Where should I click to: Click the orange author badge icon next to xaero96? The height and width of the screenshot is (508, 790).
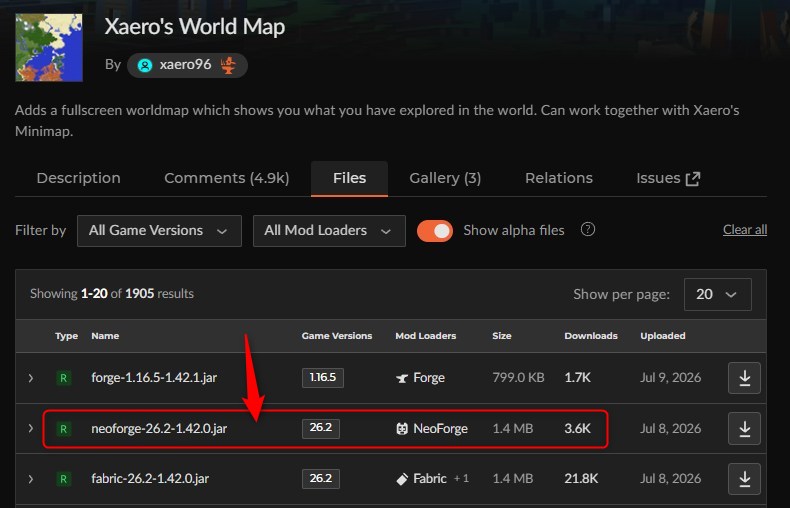[x=228, y=65]
